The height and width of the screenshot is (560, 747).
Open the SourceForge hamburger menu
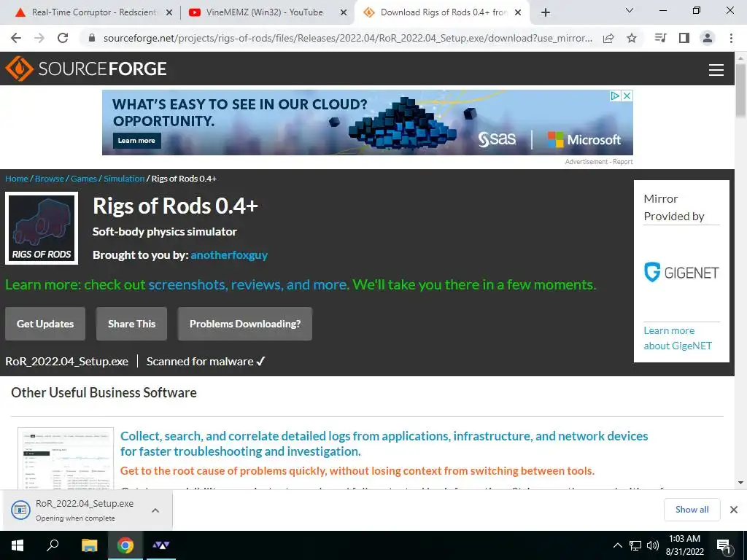click(716, 69)
